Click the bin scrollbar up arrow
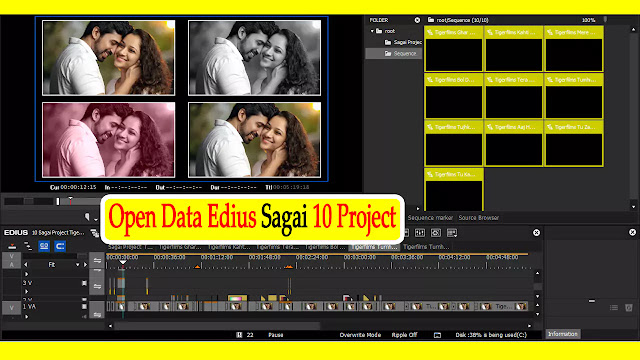Viewport: 640px width, 360px height. coord(633,29)
